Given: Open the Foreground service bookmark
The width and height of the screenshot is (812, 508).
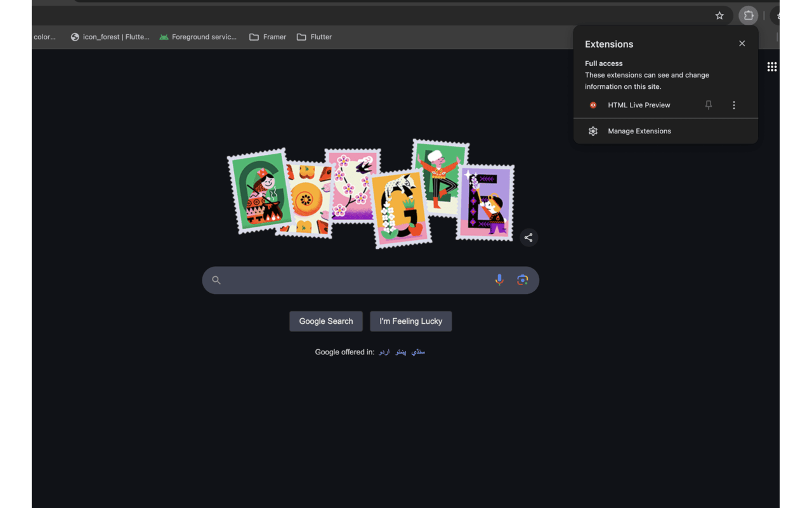Looking at the screenshot, I should pos(198,37).
